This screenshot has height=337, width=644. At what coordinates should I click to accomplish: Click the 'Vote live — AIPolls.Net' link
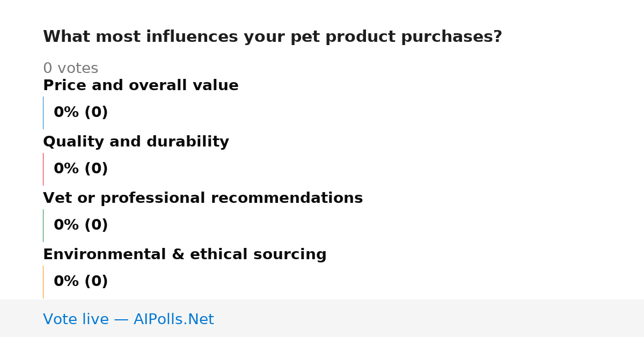128,319
